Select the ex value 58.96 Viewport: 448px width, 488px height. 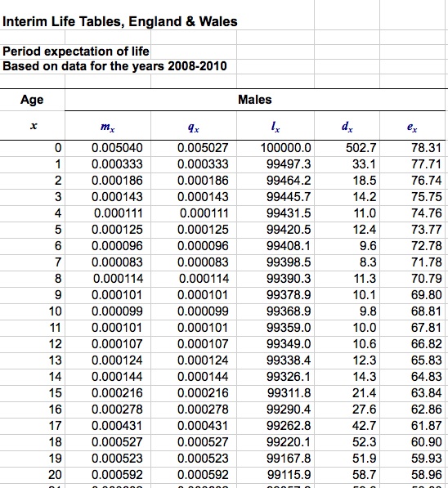pyautogui.click(x=426, y=475)
